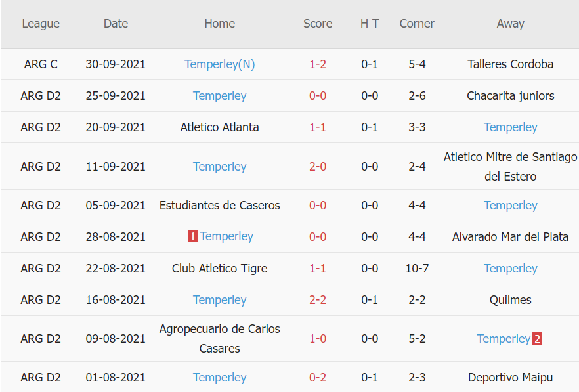The width and height of the screenshot is (579, 392).
Task: Open Chacarita juniors team page
Action: (x=510, y=96)
